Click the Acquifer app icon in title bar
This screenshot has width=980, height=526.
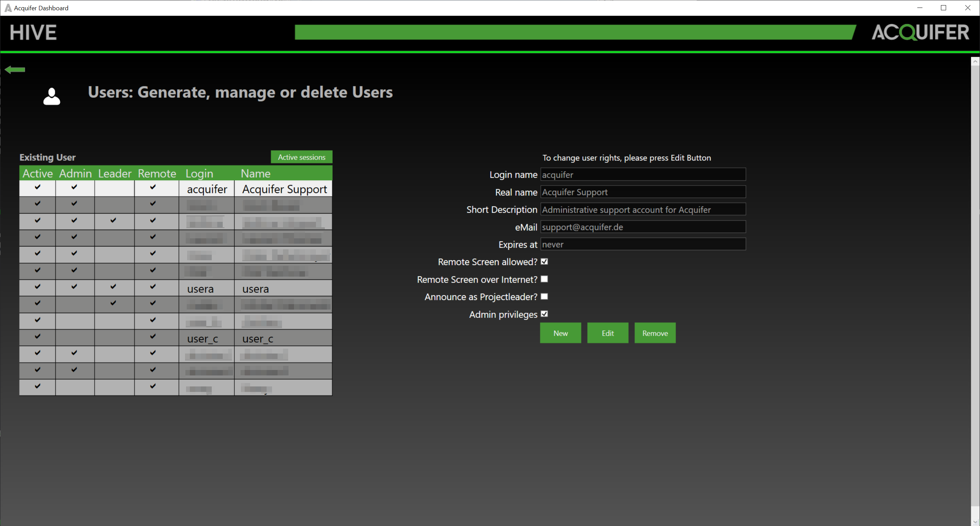(x=8, y=8)
